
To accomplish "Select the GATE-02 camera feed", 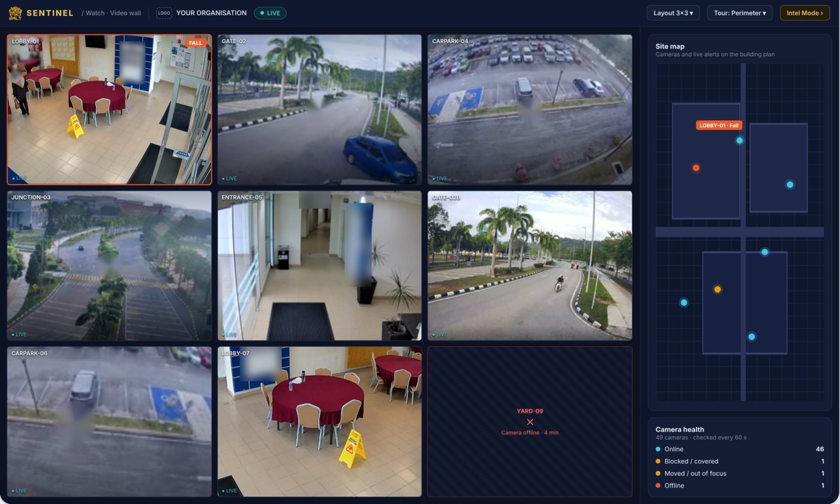I will pos(319,109).
